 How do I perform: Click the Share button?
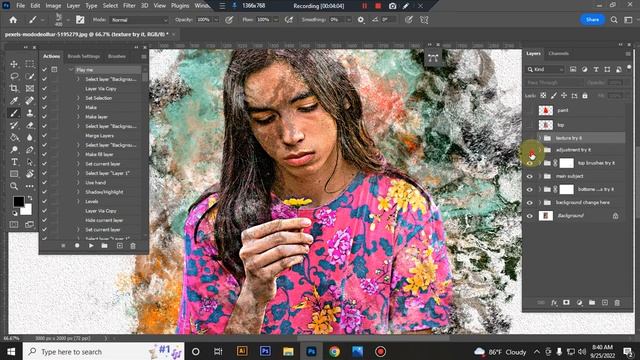click(x=592, y=20)
